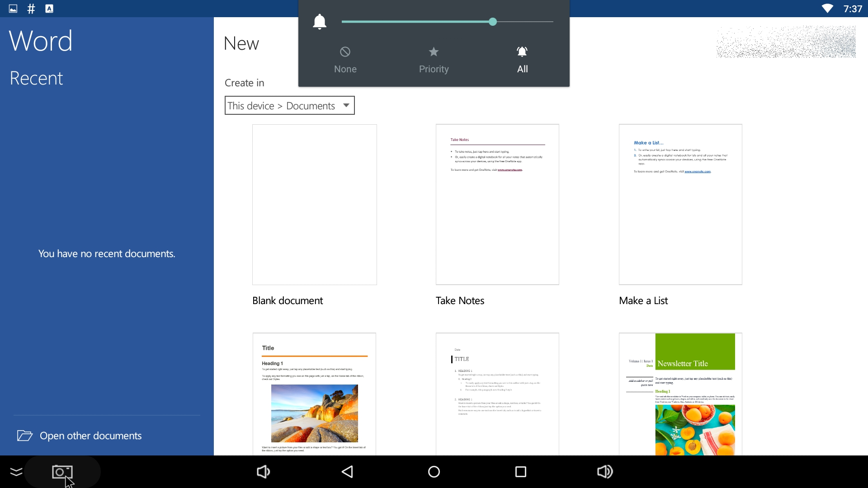Screen dimensions: 868x488
Task: Select Priority interruption mode
Action: (434, 60)
